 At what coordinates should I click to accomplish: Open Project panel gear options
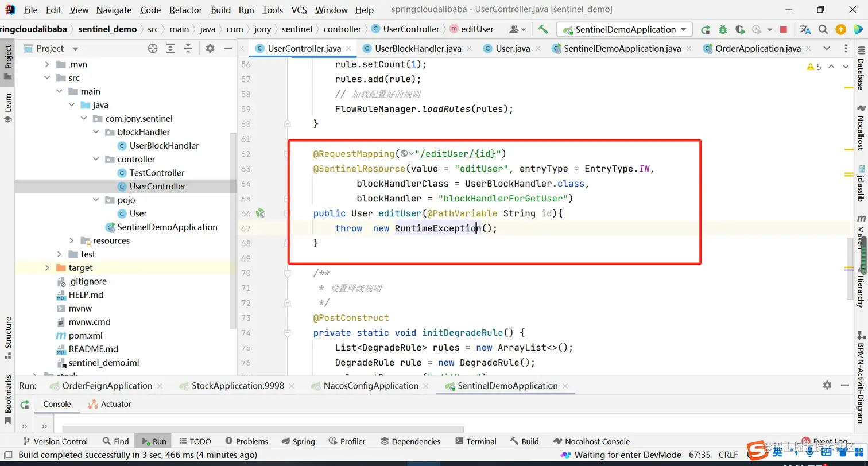coord(210,49)
